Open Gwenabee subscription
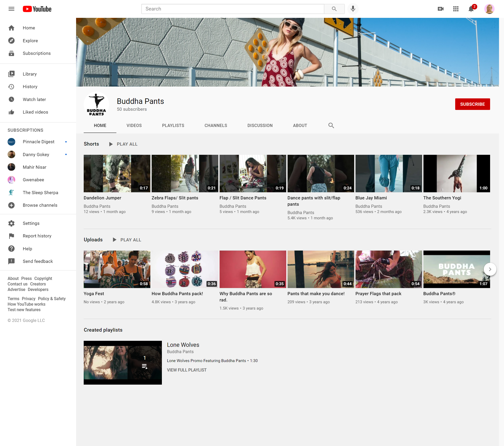The width and height of the screenshot is (504, 446). tap(38, 180)
